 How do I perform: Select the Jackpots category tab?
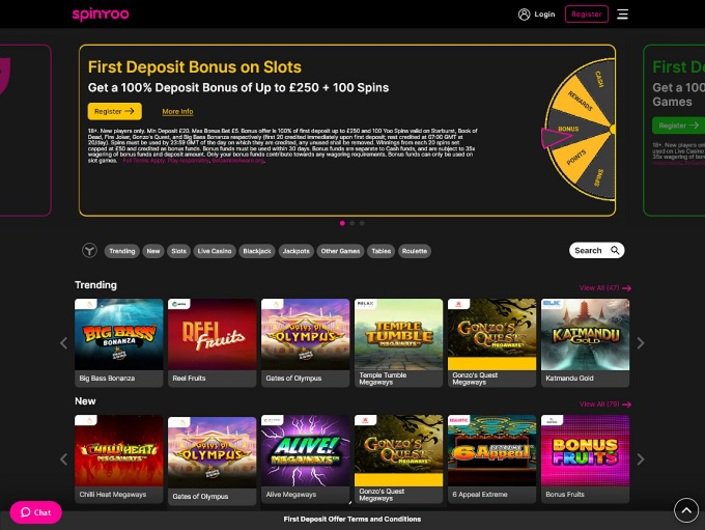295,251
